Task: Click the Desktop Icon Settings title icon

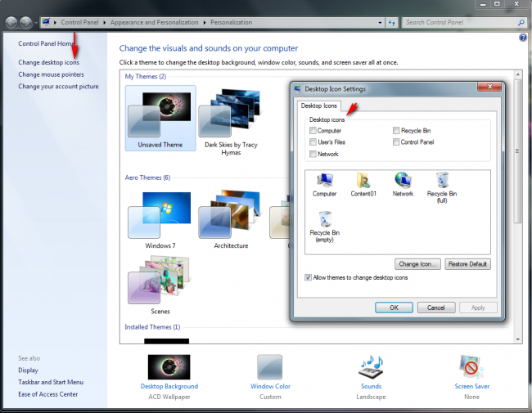Action: (298, 89)
